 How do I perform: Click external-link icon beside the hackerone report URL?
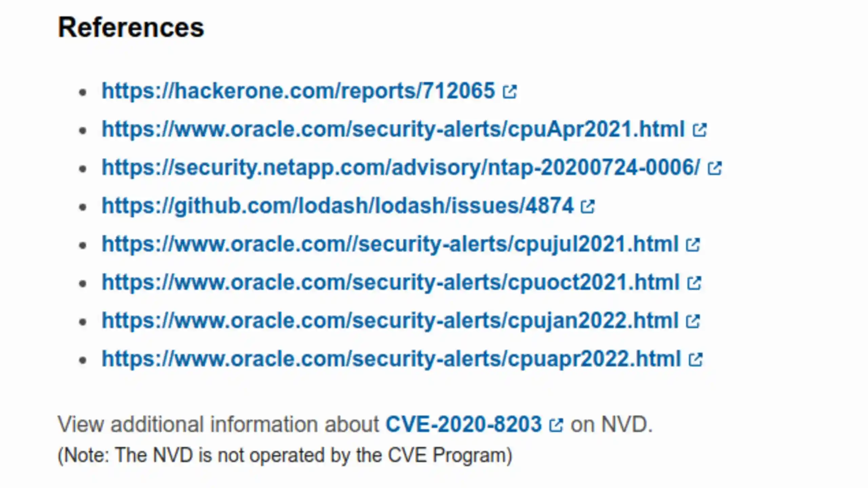point(510,92)
